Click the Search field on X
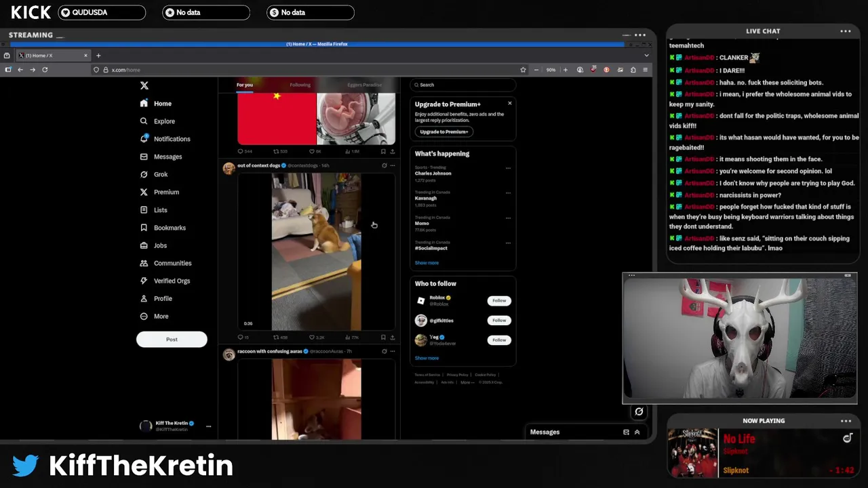 463,85
